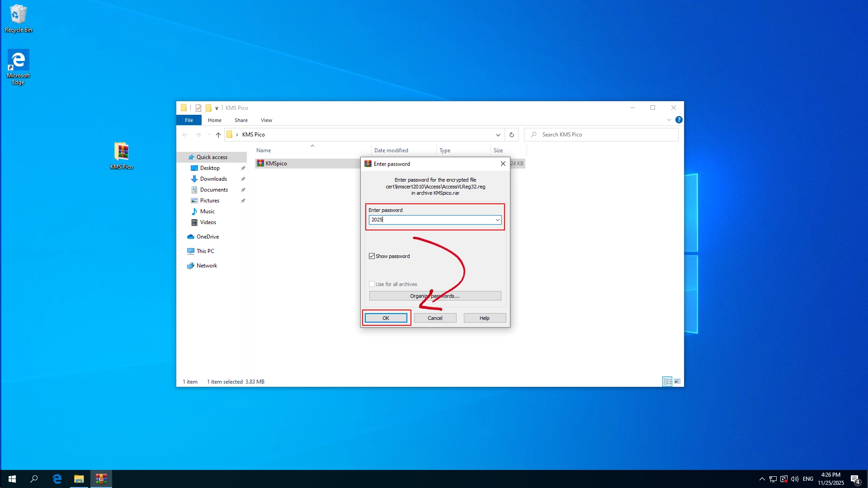Open the View ribbon tab

coord(266,120)
